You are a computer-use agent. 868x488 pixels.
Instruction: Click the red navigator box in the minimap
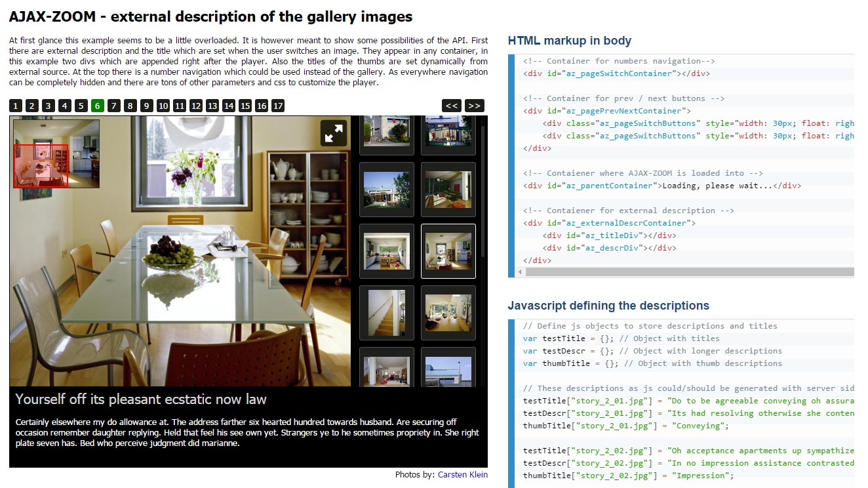41,166
